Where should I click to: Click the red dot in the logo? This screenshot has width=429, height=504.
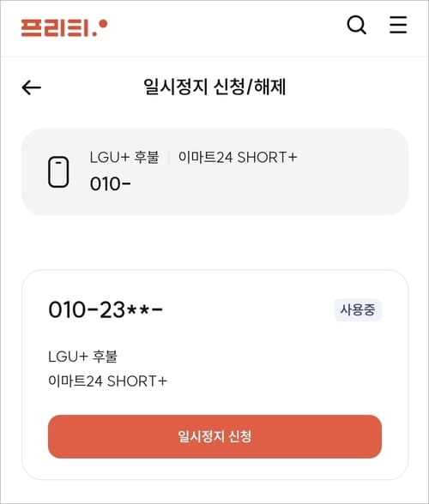103,24
